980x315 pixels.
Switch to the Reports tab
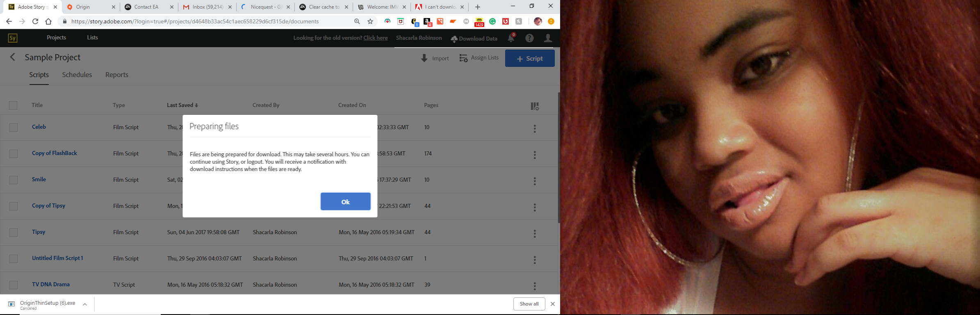[117, 75]
